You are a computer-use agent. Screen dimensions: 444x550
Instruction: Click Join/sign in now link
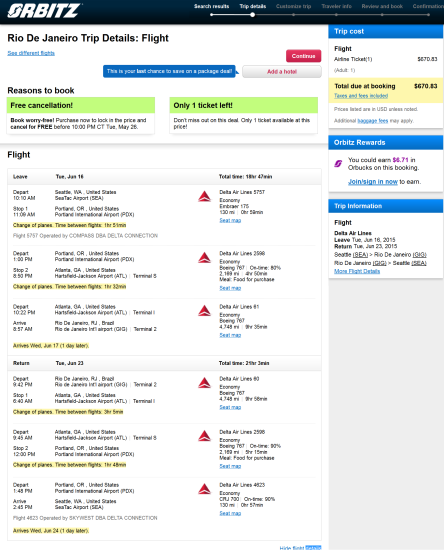click(372, 182)
